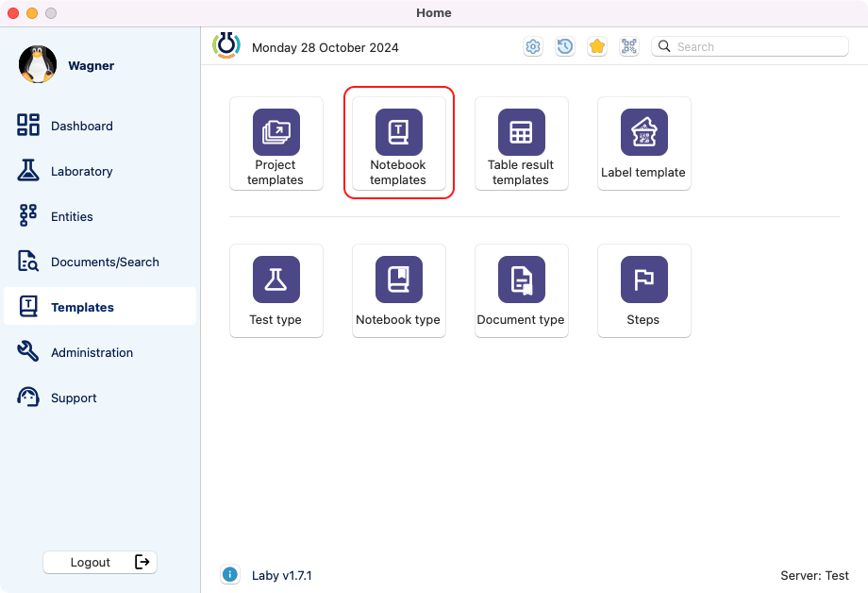Viewport: 868px width, 593px height.
Task: Select Entities in the sidebar
Action: coord(100,216)
